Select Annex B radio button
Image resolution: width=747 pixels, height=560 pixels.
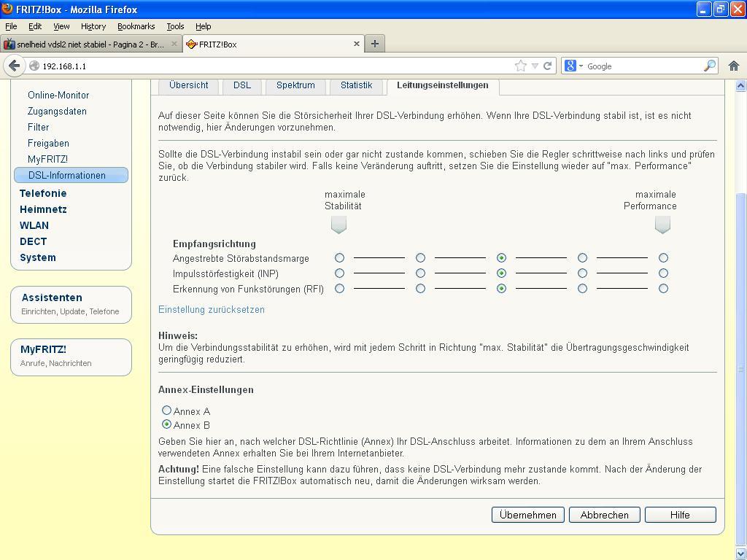pos(167,424)
